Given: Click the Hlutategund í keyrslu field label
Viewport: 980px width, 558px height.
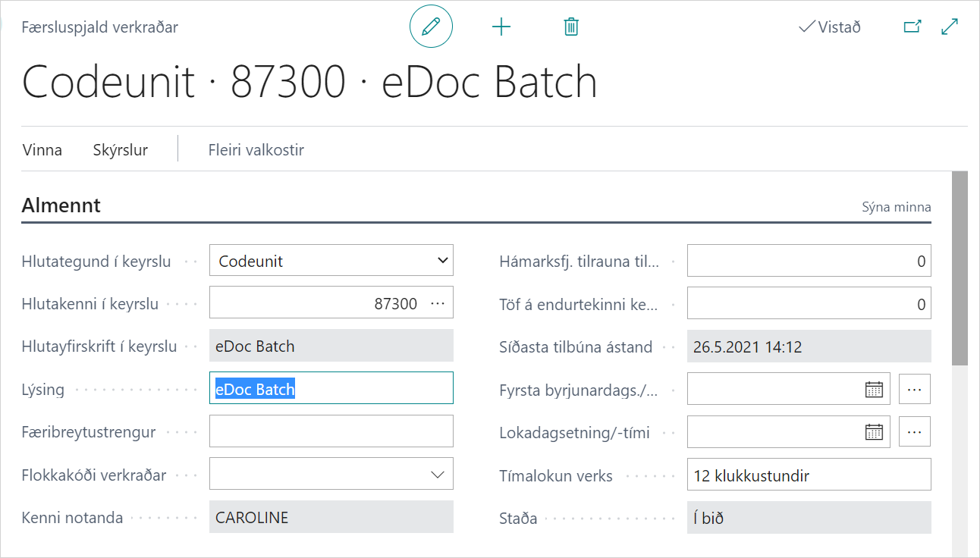Looking at the screenshot, I should (96, 261).
